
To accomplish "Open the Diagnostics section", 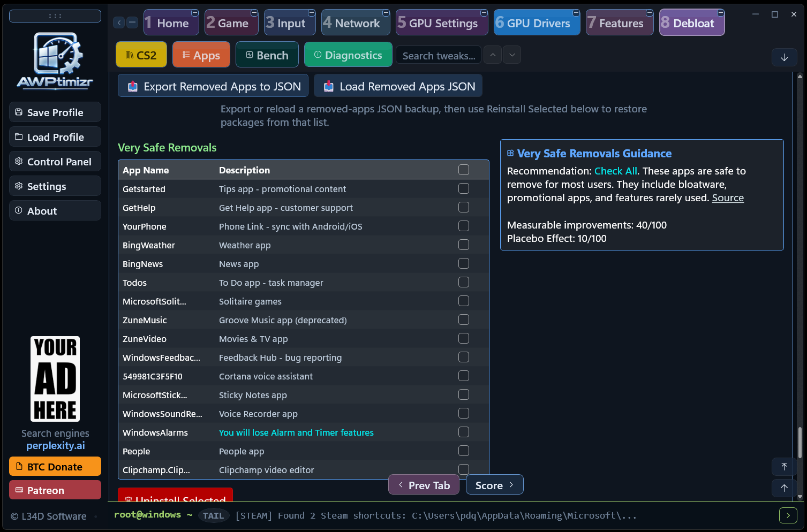I will coord(348,55).
